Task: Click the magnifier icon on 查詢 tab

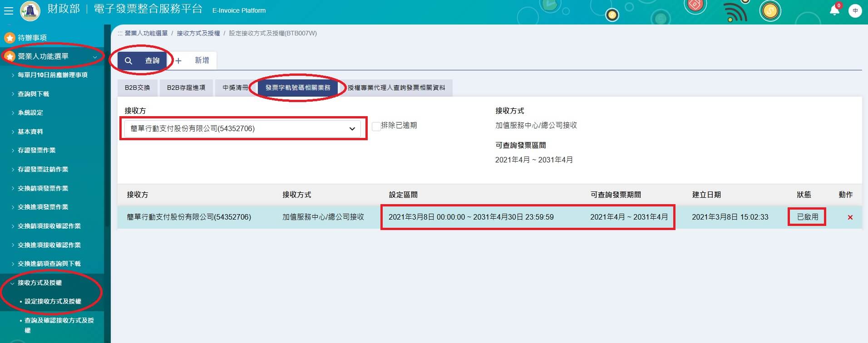Action: tap(128, 61)
